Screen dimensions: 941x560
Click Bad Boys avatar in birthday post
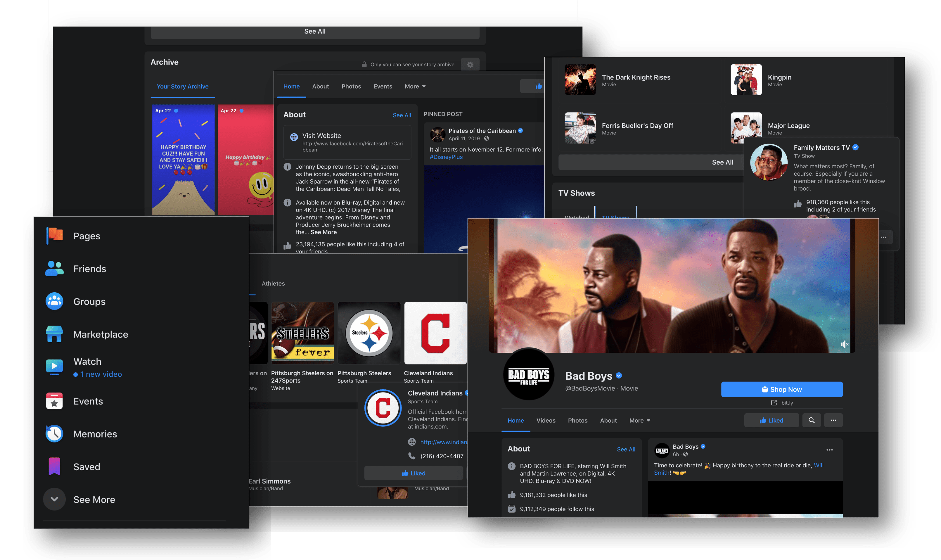(662, 451)
